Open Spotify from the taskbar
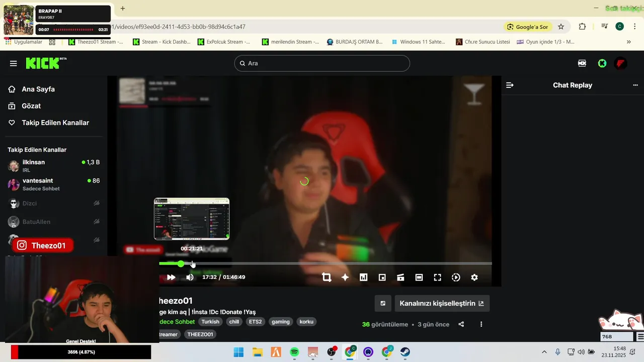 pyautogui.click(x=295, y=352)
